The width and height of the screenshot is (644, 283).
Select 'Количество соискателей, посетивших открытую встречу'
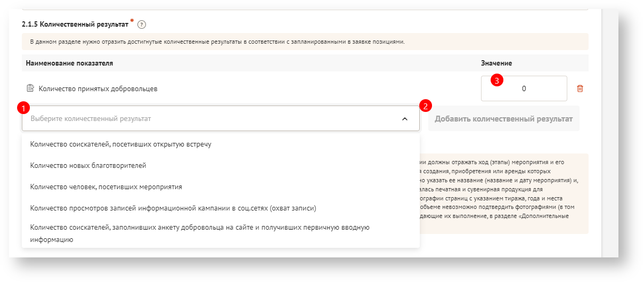click(x=121, y=144)
